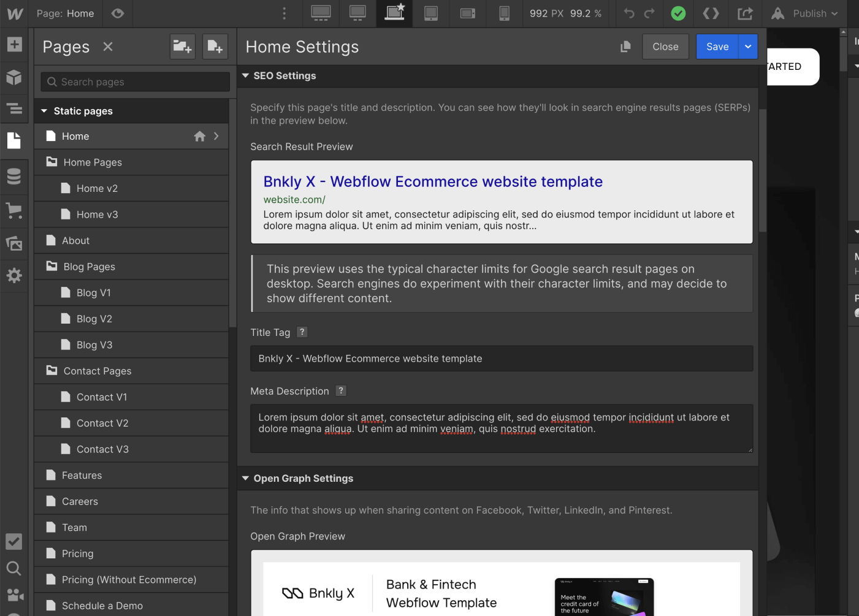Open the Assets images panel icon
859x616 pixels.
(14, 243)
